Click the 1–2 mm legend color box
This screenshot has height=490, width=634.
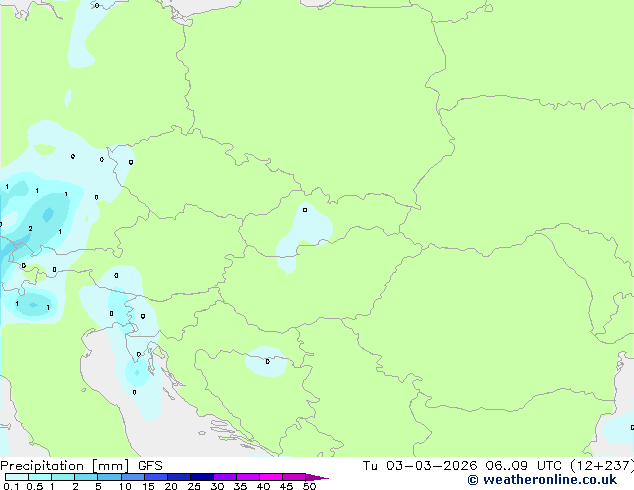(63, 477)
